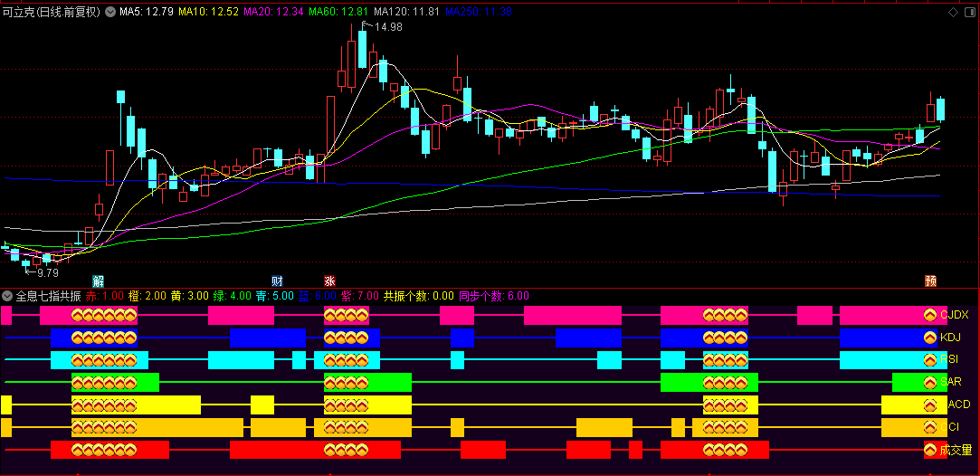
Task: Click the SAR row label
Action: tap(951, 382)
